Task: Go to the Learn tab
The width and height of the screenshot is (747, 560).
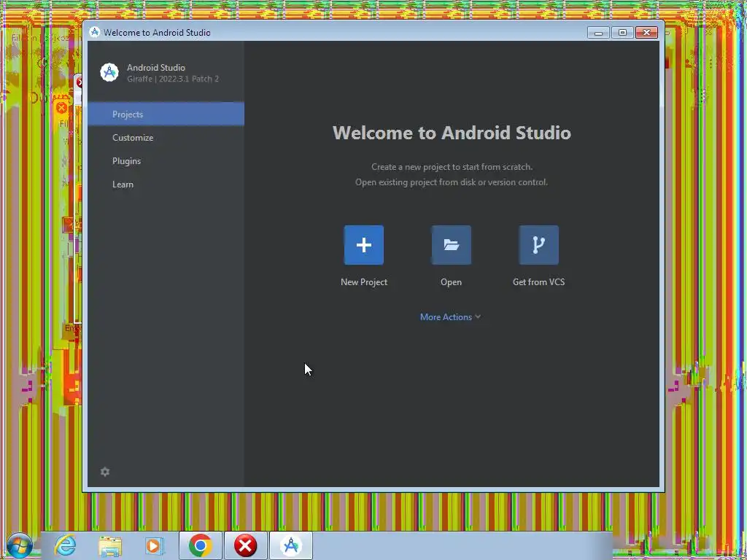Action: pyautogui.click(x=166, y=184)
